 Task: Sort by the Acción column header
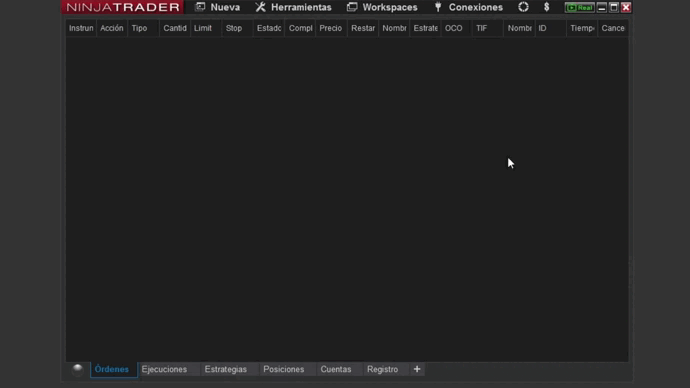point(112,28)
